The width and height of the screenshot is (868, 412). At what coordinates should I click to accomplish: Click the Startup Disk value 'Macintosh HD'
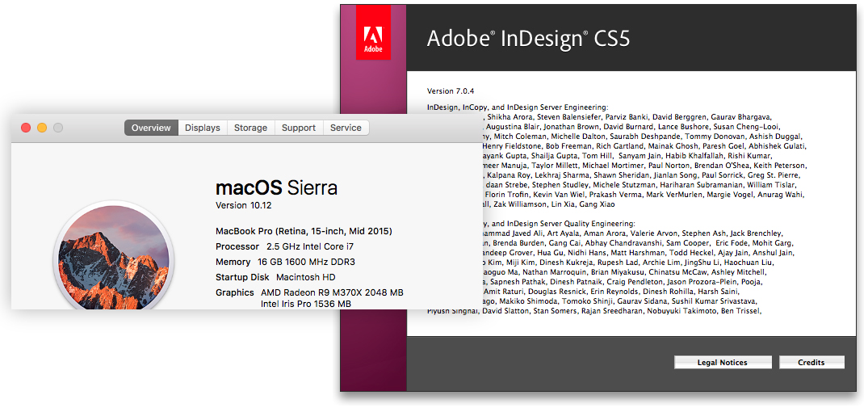pyautogui.click(x=305, y=277)
